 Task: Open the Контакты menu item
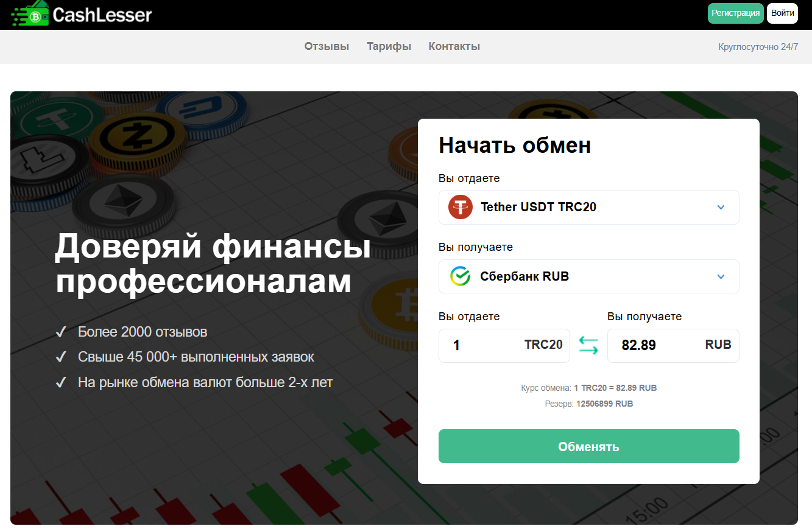tap(454, 46)
